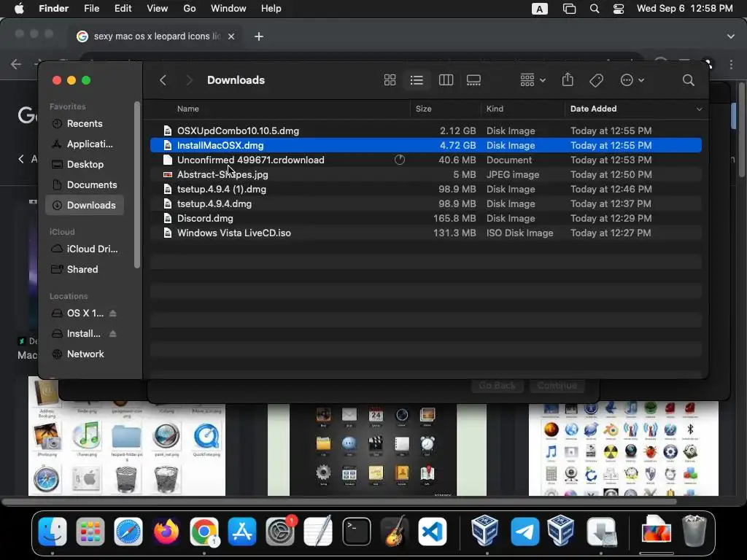Screen dimensions: 747x560
Task: Select Discord.dmg file
Action: coord(426,218)
